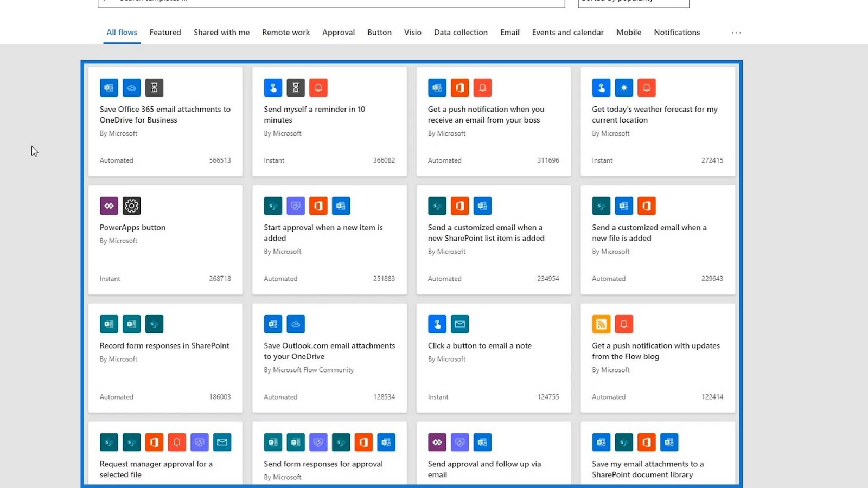Open Request manager approval for a selected file
The height and width of the screenshot is (488, 868).
[165, 453]
